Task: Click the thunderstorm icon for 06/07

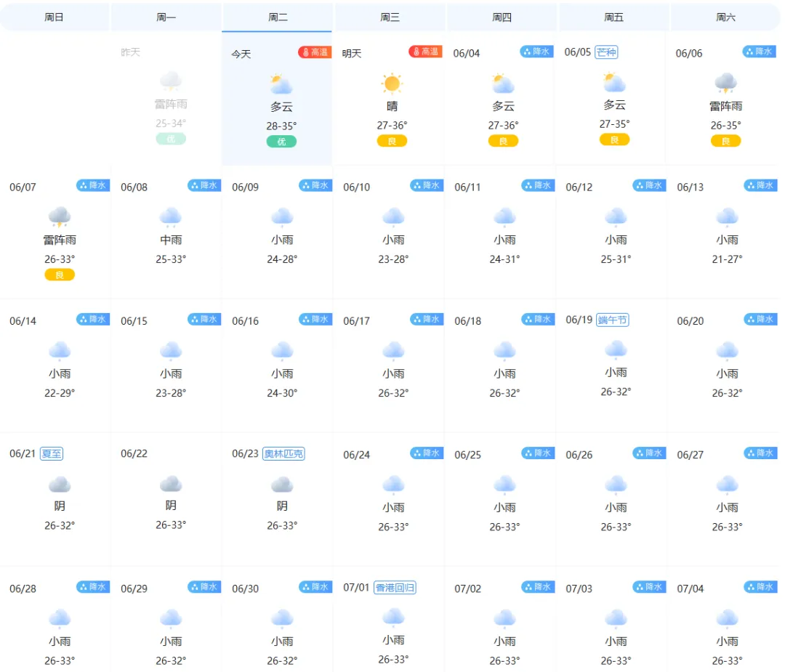Action: 60,217
